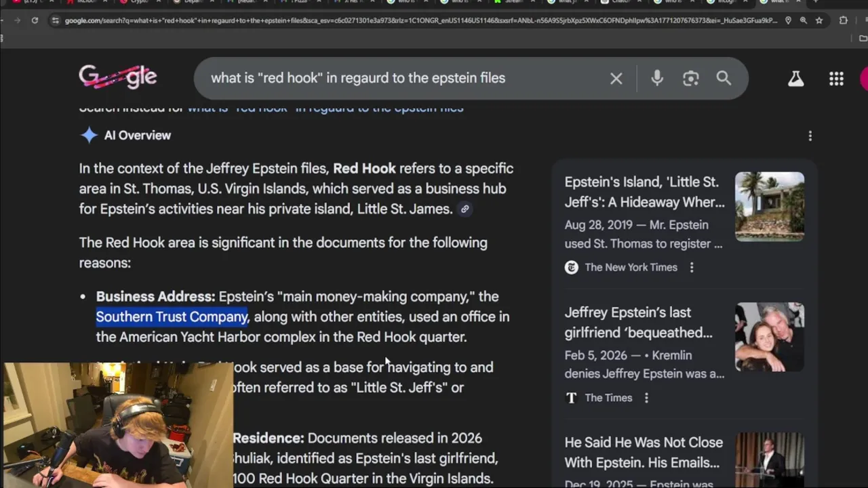Submit search with the magnifier icon
Screen dimensions: 868x488
(724, 78)
